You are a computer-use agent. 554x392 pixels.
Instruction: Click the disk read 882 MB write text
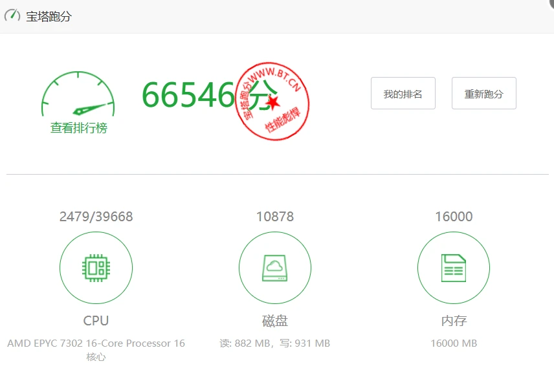[x=275, y=343]
